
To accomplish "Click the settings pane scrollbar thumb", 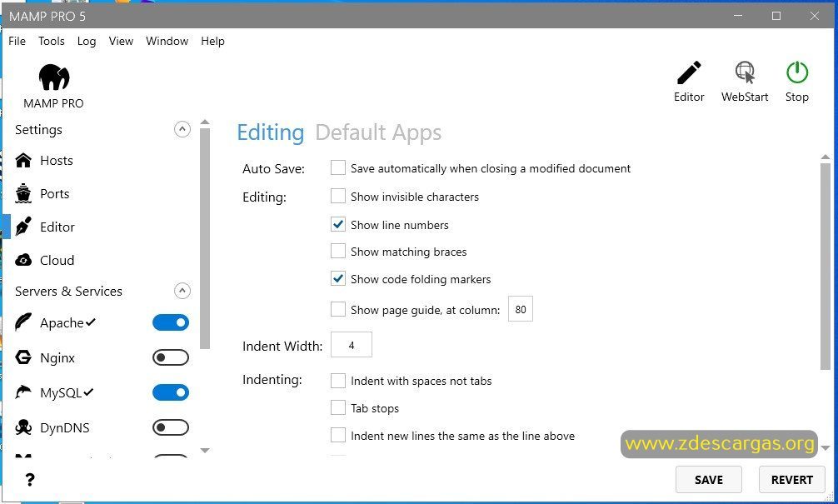I will pyautogui.click(x=826, y=267).
